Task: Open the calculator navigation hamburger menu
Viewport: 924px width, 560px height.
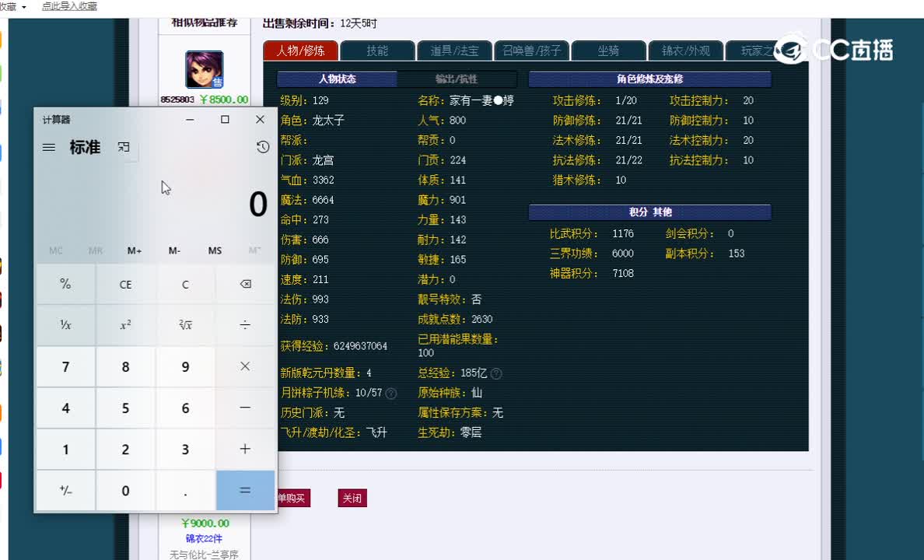Action: coord(49,147)
